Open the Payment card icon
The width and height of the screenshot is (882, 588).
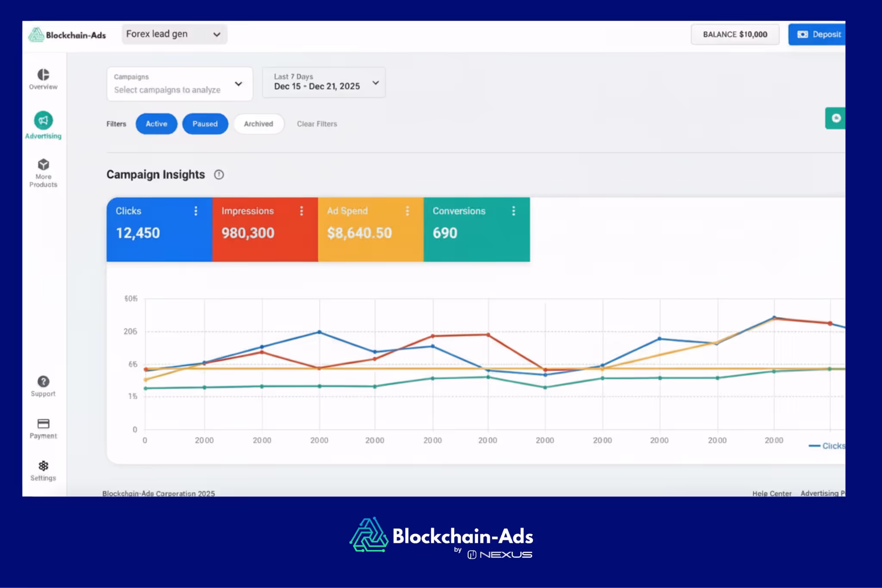(43, 424)
